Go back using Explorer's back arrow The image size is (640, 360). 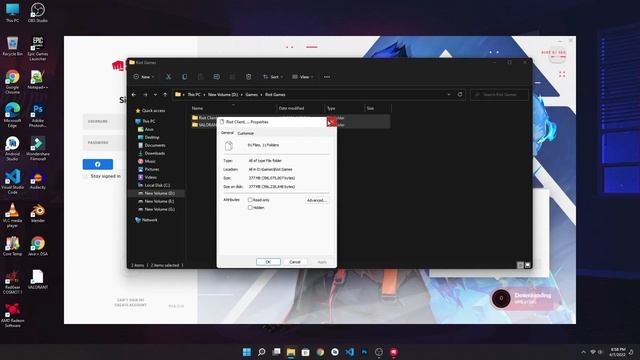134,95
